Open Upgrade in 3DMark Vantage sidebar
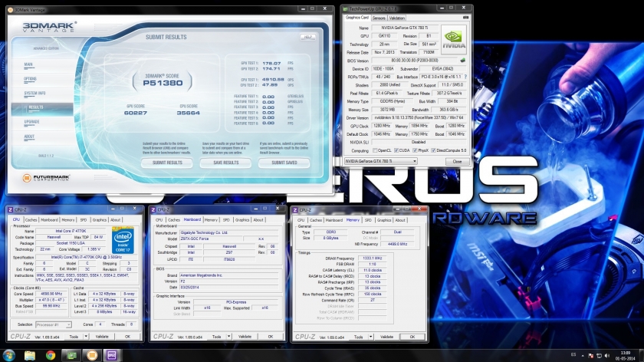 (x=31, y=122)
